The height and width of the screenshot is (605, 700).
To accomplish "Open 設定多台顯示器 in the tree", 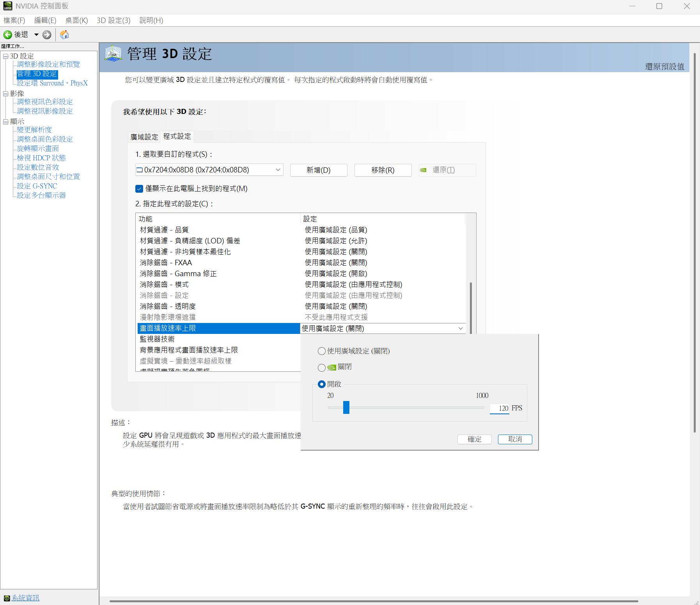I will pyautogui.click(x=41, y=195).
